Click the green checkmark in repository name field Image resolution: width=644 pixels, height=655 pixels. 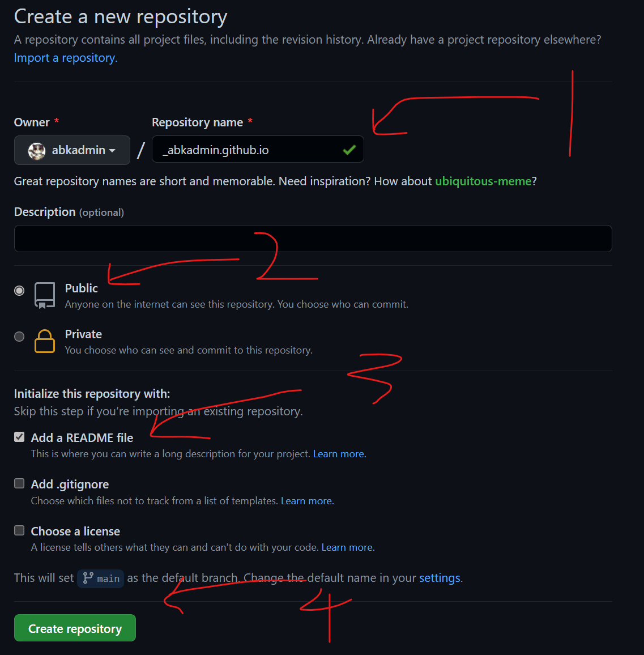click(349, 150)
